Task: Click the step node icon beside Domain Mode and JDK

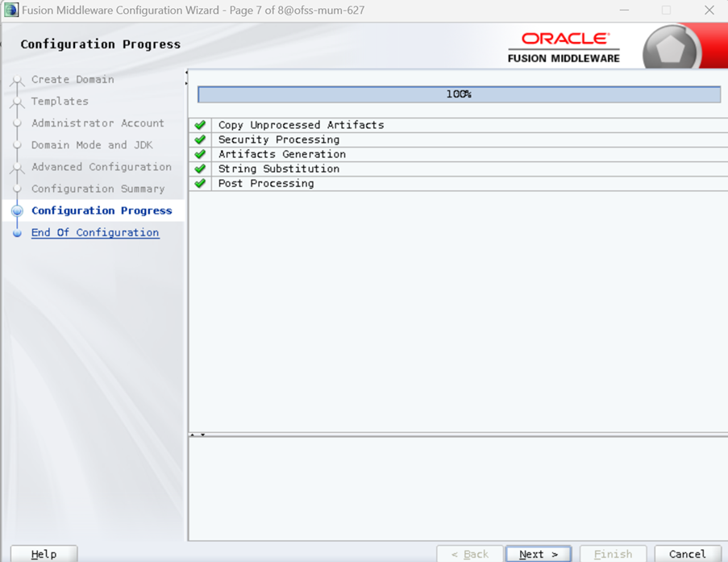Action: click(17, 145)
